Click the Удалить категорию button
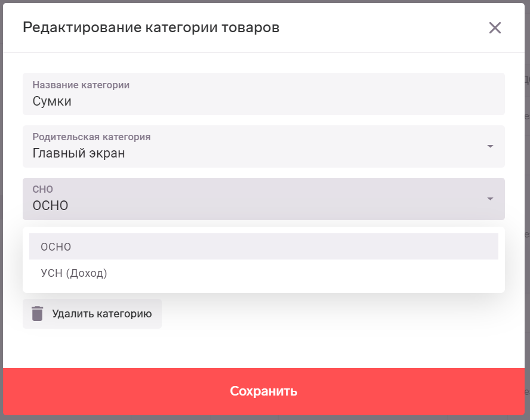 [x=92, y=314]
